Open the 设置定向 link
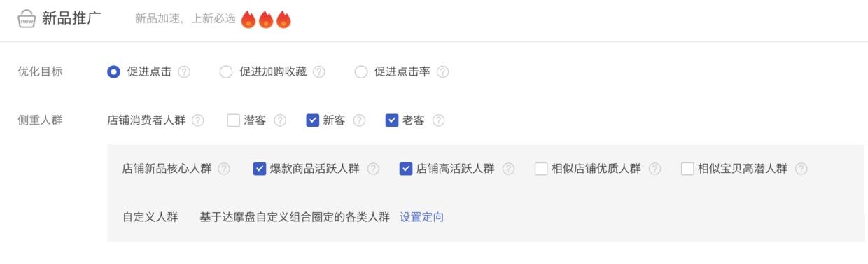 [x=421, y=217]
